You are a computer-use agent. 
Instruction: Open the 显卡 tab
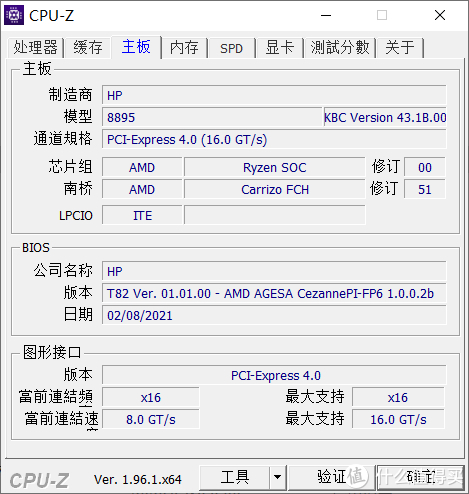[x=279, y=47]
